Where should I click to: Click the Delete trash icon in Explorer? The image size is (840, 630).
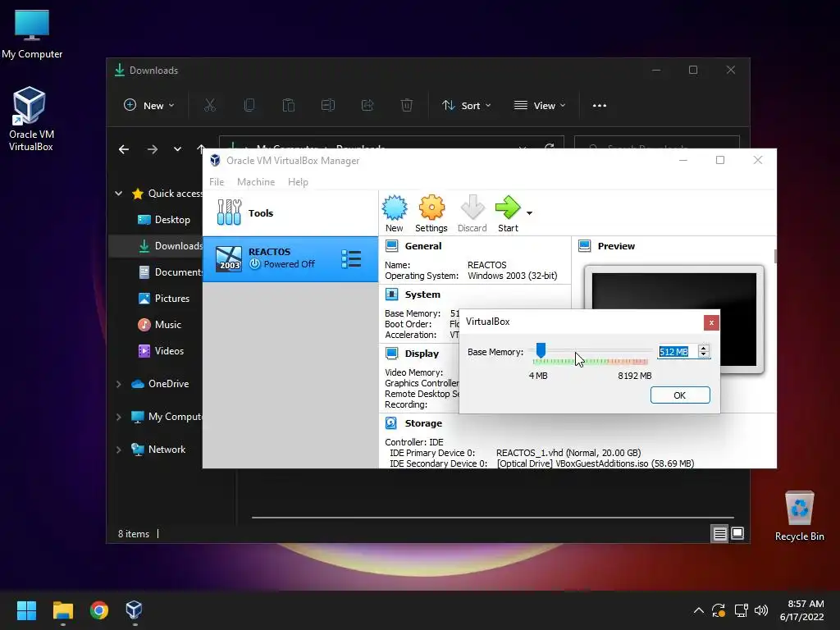407,106
